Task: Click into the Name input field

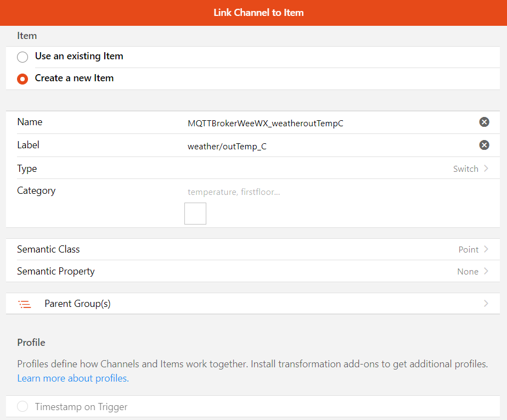Action: pyautogui.click(x=330, y=124)
